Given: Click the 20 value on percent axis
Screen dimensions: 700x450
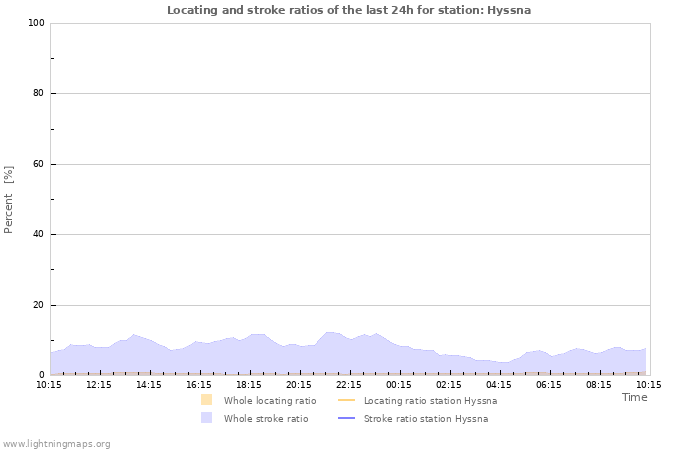Looking at the screenshot, I should [39, 305].
